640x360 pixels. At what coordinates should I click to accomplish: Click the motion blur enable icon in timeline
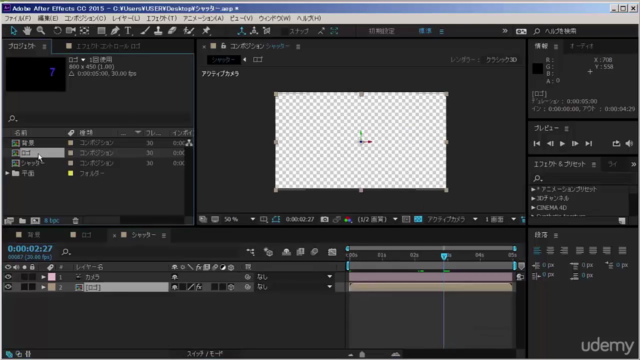click(314, 252)
